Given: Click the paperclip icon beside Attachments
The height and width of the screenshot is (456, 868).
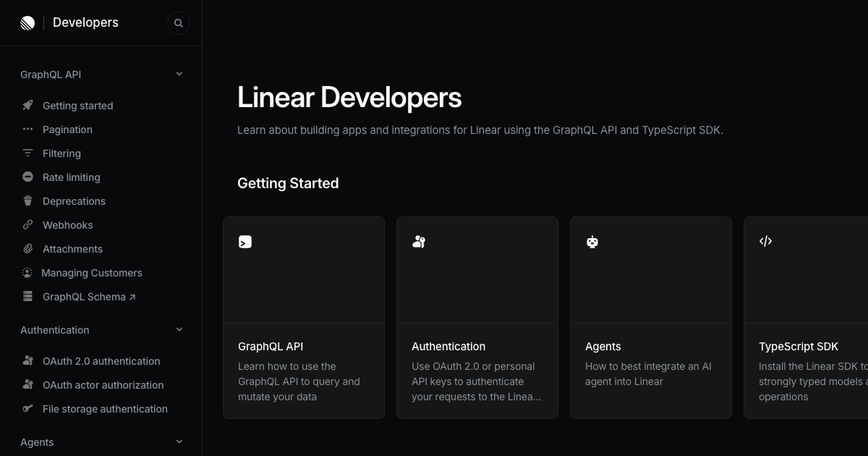Looking at the screenshot, I should coord(27,248).
